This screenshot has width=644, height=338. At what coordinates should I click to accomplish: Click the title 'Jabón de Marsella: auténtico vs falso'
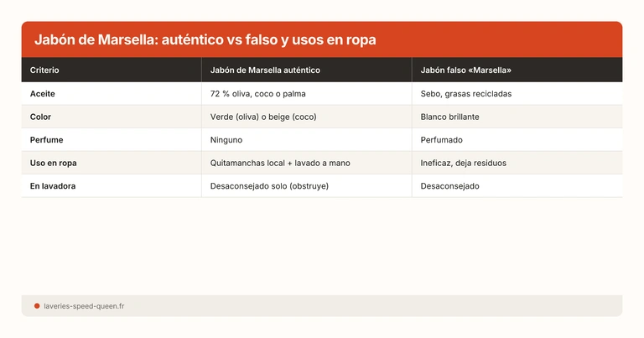pyautogui.click(x=205, y=39)
